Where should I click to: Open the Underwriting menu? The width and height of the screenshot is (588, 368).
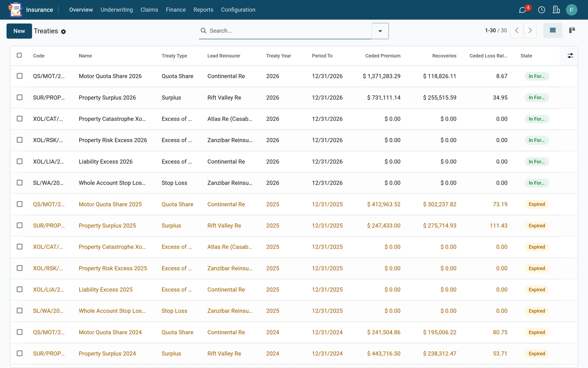117,10
